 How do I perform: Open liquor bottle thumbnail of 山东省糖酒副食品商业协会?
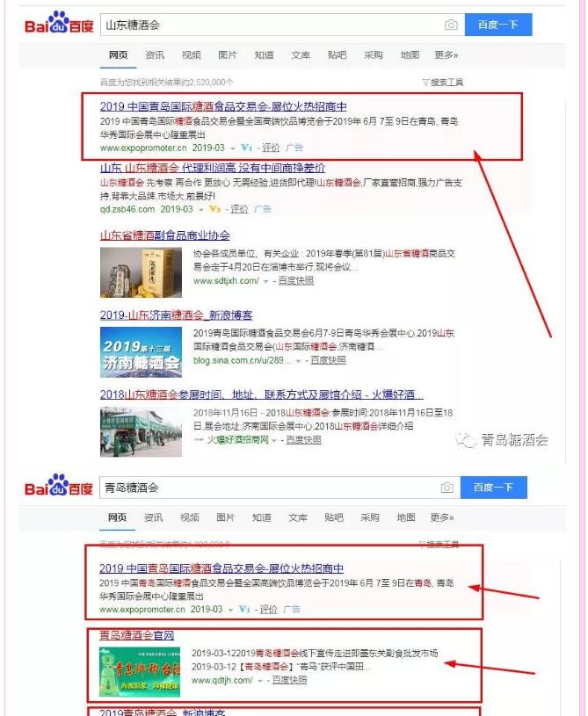click(x=141, y=272)
